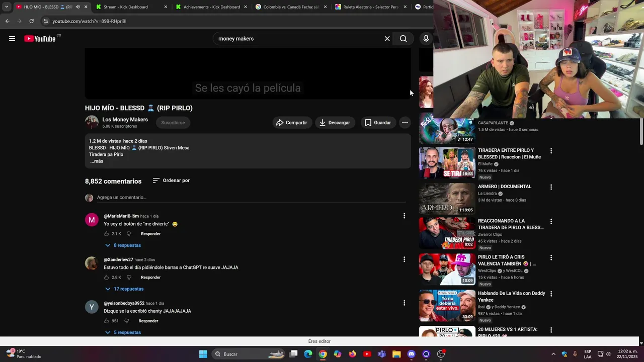Screen dimensions: 644x362
Task: Click Agrega un comentario field
Action: click(251, 198)
